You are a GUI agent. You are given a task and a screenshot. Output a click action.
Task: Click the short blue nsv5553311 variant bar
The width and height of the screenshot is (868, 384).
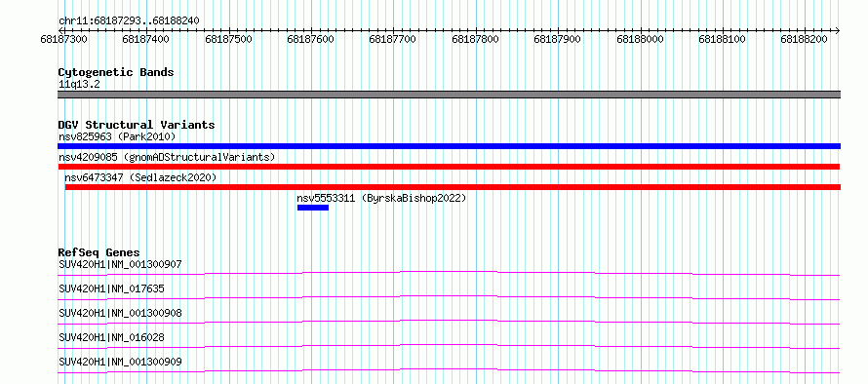[x=313, y=208]
